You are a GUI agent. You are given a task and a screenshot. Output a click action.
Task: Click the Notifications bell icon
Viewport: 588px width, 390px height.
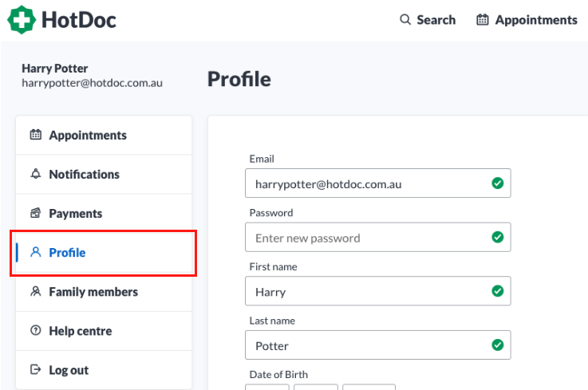(x=36, y=174)
